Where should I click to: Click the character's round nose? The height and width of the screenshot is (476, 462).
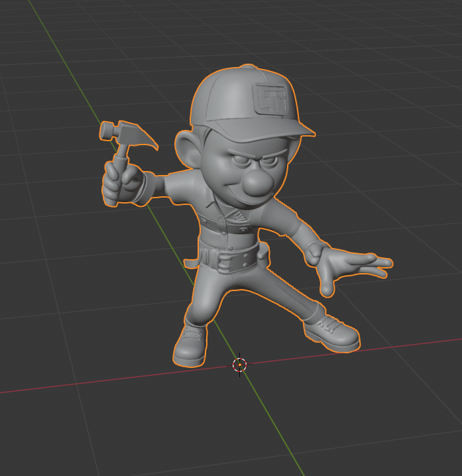click(x=257, y=184)
